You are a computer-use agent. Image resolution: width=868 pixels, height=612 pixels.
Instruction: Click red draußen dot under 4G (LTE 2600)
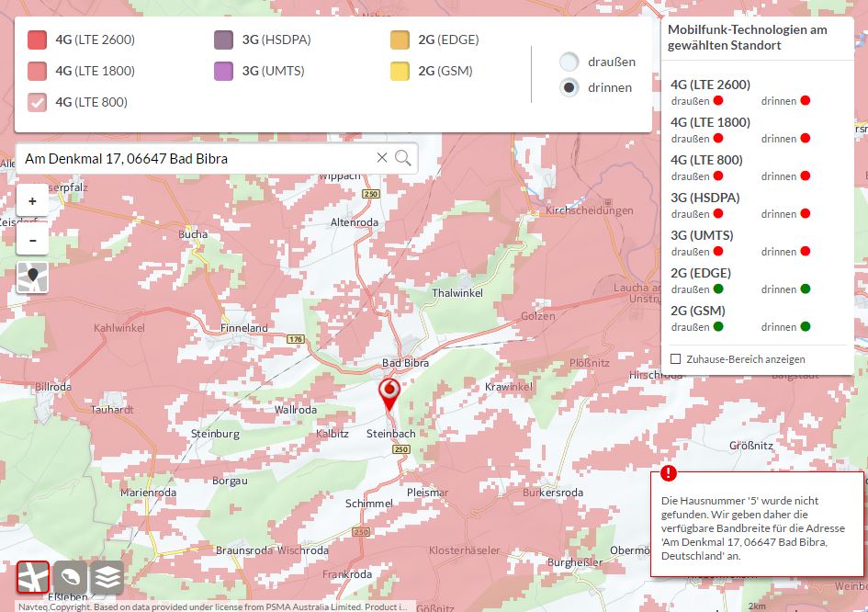click(x=718, y=101)
